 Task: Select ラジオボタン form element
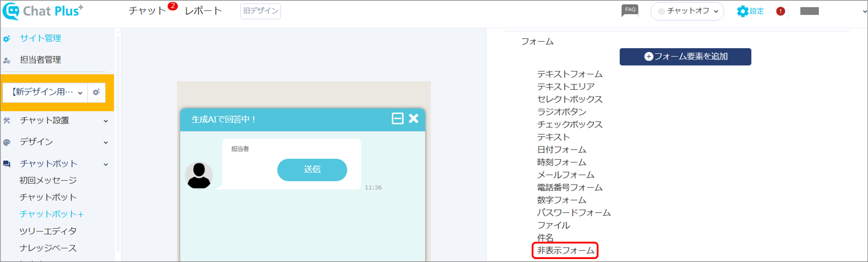(x=562, y=112)
